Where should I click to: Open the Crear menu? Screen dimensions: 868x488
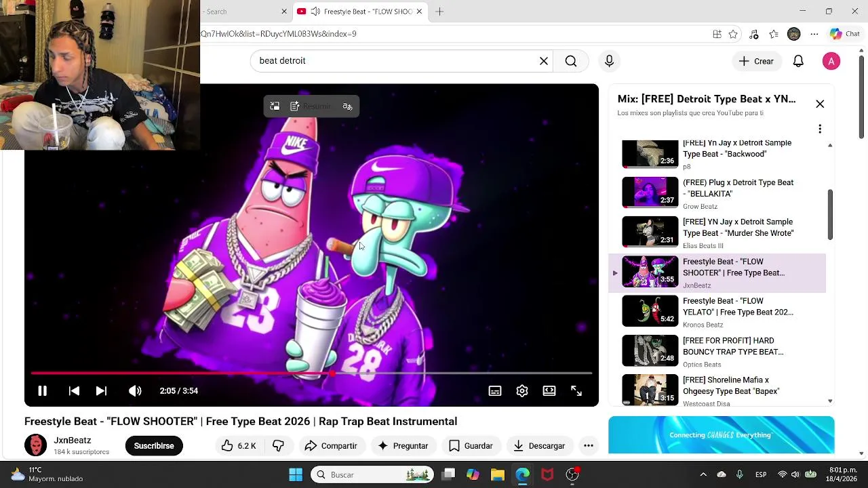756,61
